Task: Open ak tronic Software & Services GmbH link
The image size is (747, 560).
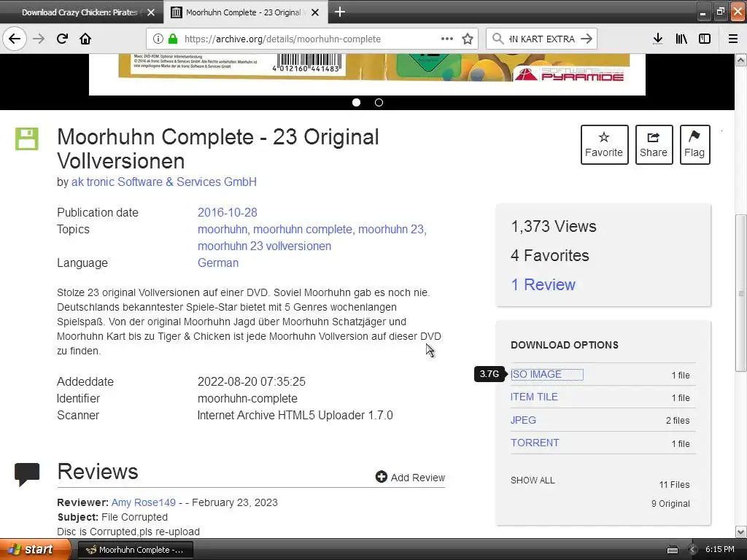Action: tap(164, 182)
